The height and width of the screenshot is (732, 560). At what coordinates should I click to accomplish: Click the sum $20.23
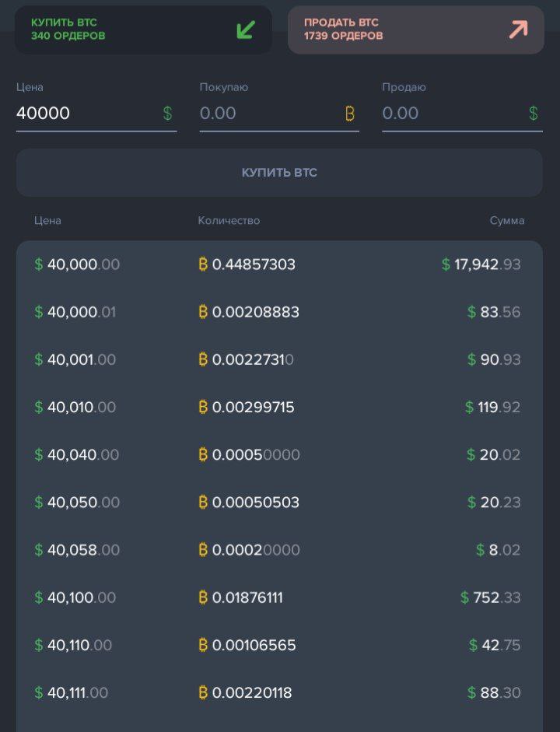494,503
